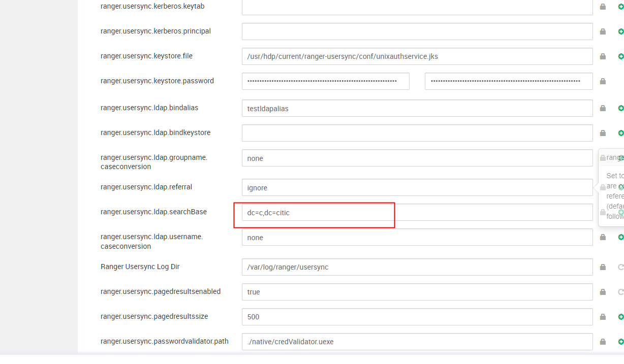Click the username.caseconversion field showing none
Image resolution: width=624 pixels, height=364 pixels.
pos(417,237)
